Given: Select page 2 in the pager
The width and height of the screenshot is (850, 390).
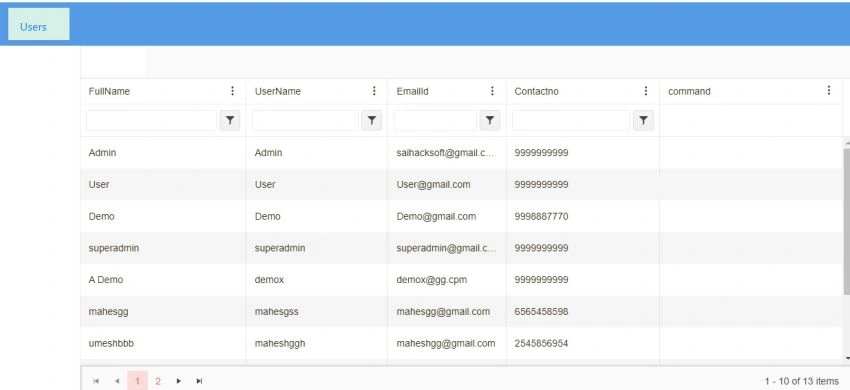Looking at the screenshot, I should 158,381.
